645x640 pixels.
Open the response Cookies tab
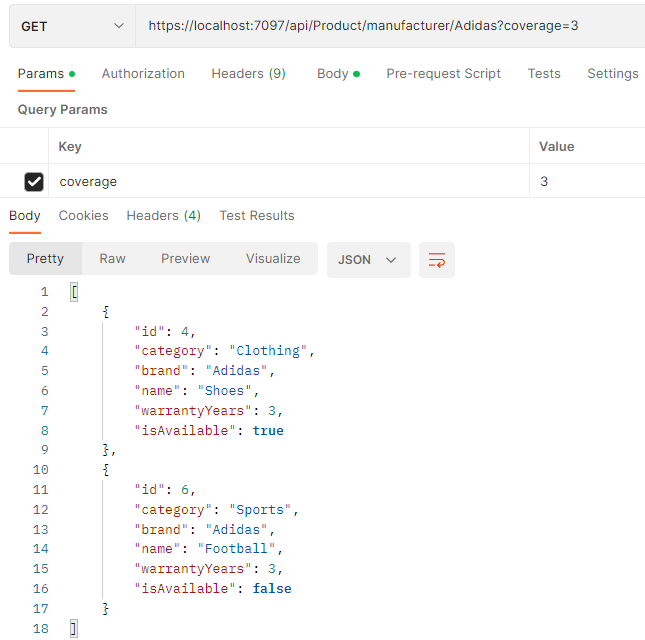83,216
